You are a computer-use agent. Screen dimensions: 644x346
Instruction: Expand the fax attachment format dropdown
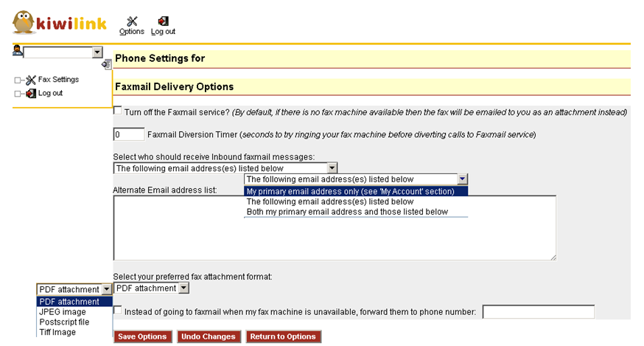[x=183, y=288]
